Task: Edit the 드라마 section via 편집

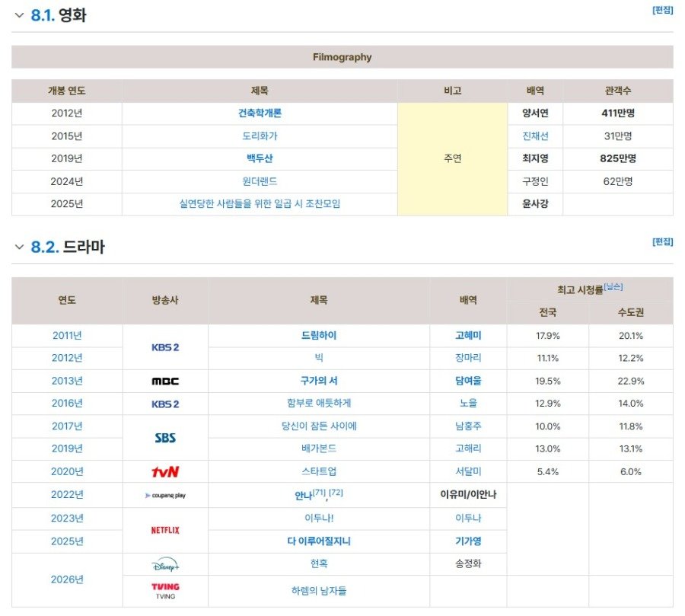Action: 662,242
